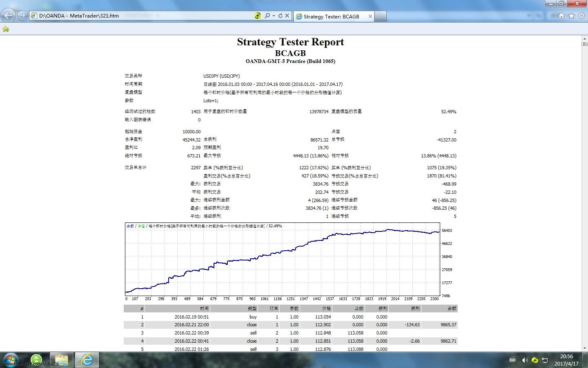The image size is (588, 368).
Task: Click the scrollbar thumb at the top of the page
Action: click(584, 44)
